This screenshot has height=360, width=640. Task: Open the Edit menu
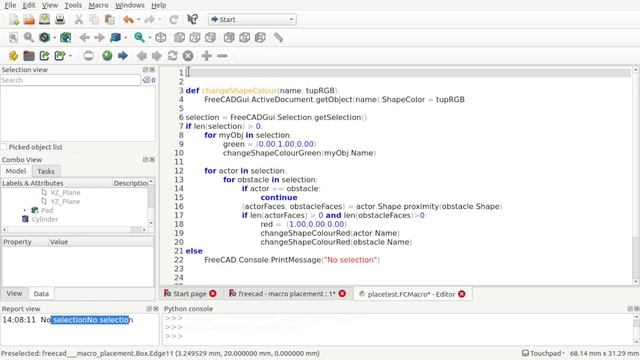pyautogui.click(x=29, y=5)
